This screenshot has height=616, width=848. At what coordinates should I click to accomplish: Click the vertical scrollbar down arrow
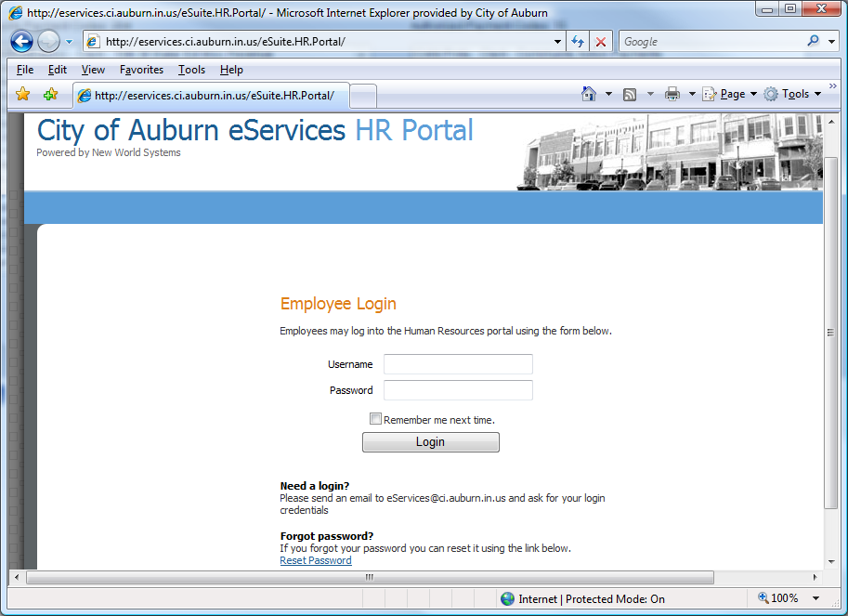tap(830, 562)
